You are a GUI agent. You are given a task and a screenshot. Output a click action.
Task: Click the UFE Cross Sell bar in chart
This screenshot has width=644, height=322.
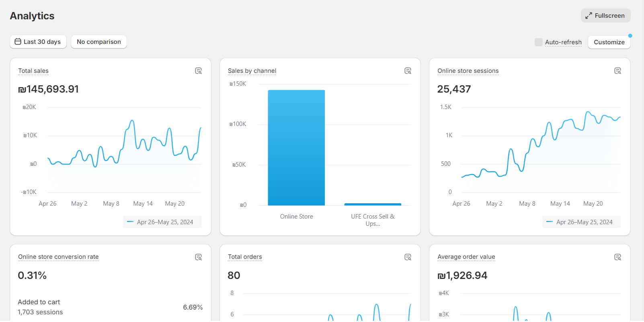coord(373,204)
